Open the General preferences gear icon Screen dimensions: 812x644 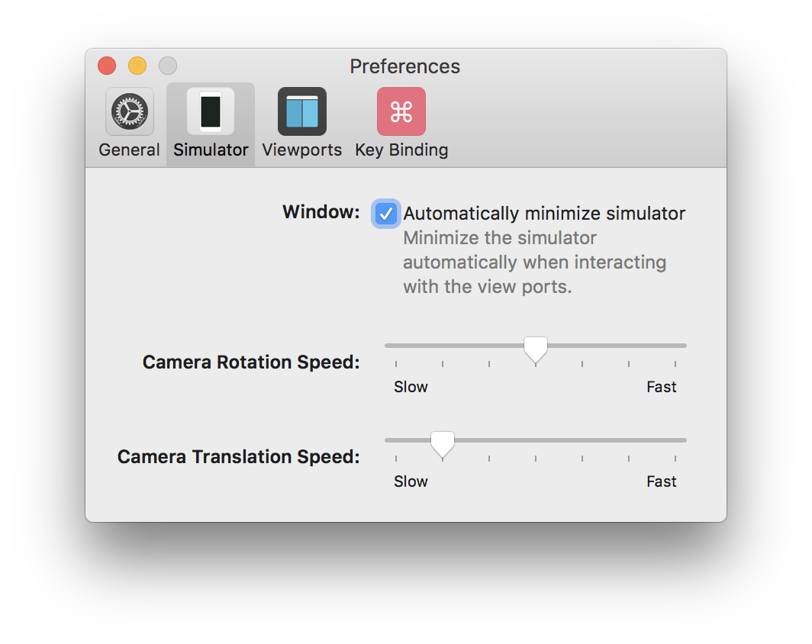(x=130, y=111)
